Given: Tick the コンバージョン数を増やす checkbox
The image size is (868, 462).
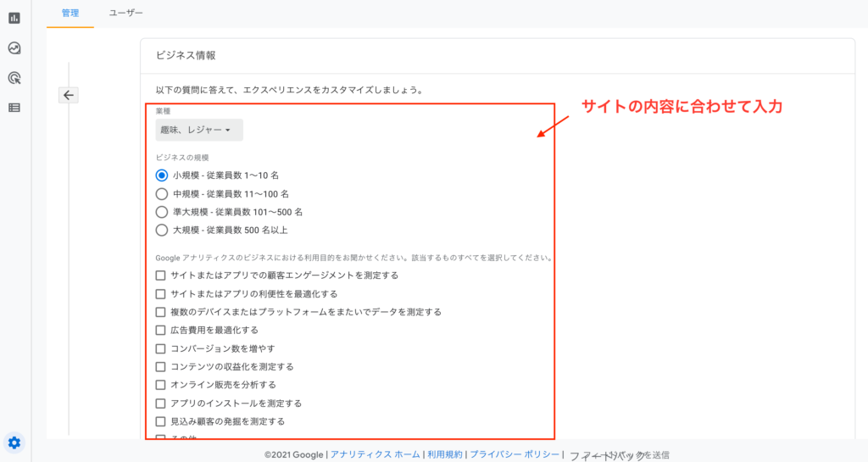Looking at the screenshot, I should click(x=161, y=348).
